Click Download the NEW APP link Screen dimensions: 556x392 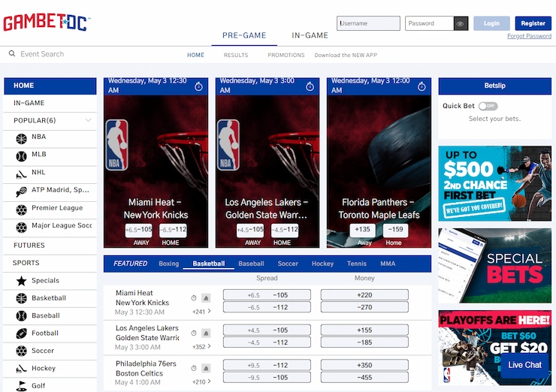[346, 55]
